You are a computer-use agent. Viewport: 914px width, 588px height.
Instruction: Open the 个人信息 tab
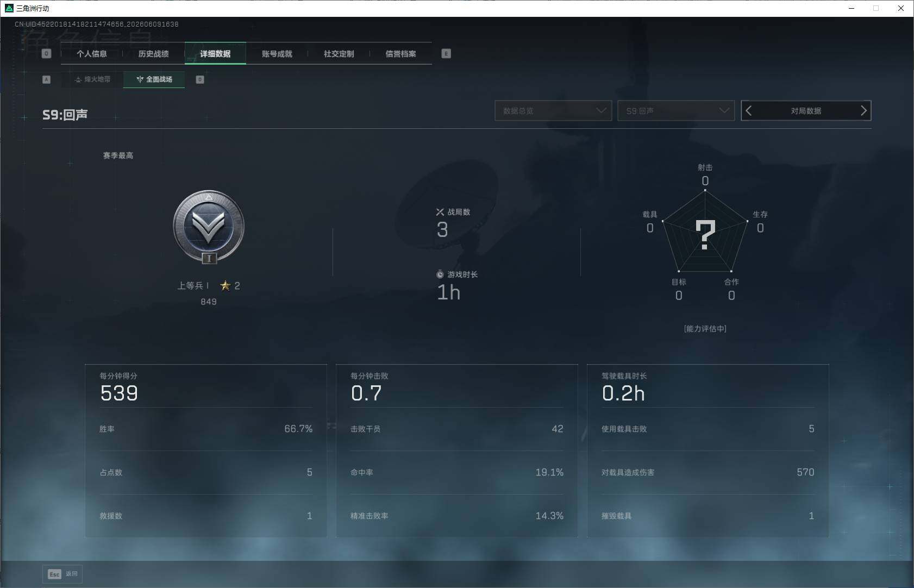pos(92,54)
